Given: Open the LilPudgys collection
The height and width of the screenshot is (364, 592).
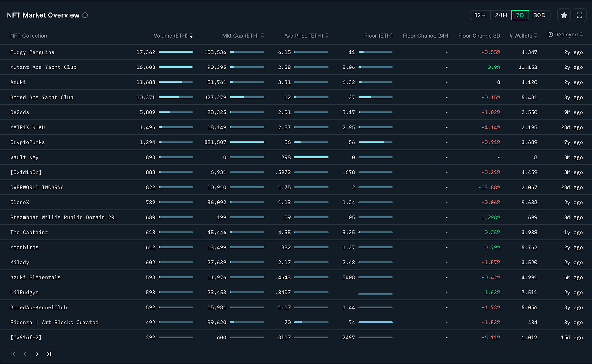Looking at the screenshot, I should coord(25,293).
